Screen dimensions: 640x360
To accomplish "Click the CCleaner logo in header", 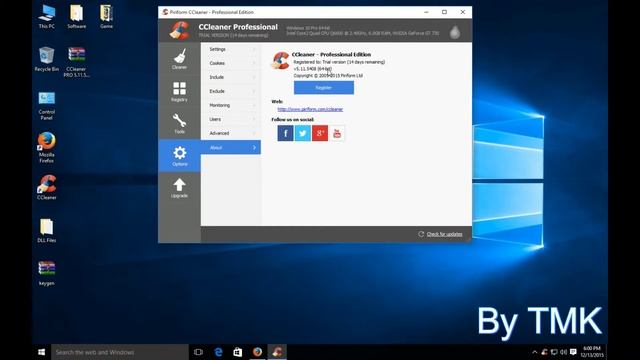I will (x=180, y=30).
